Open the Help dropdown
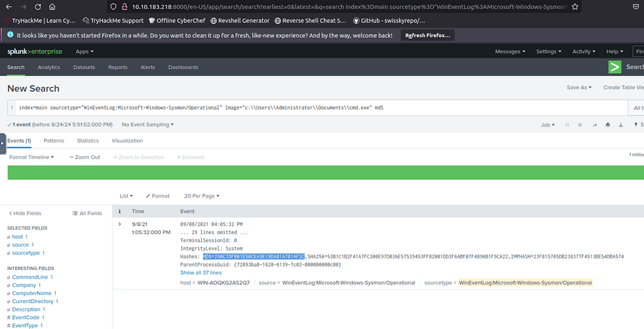The width and height of the screenshot is (644, 329). [614, 52]
